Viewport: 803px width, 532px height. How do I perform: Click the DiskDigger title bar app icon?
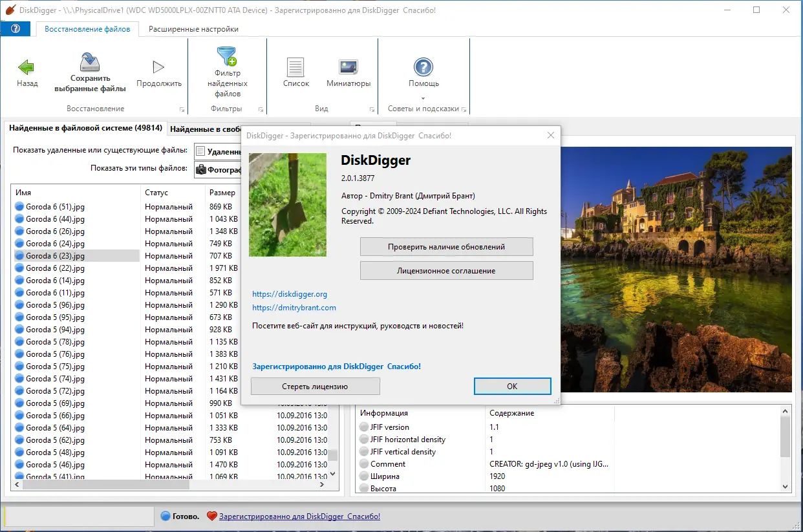click(x=10, y=10)
